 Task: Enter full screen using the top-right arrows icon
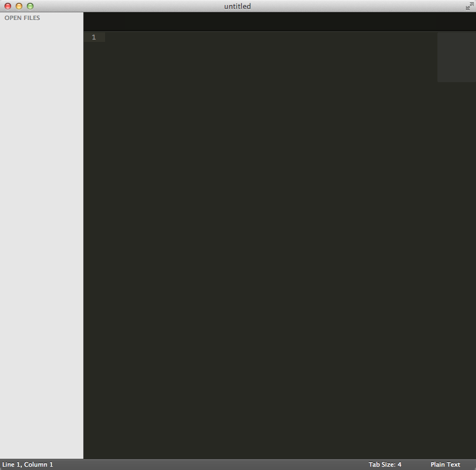click(x=469, y=6)
